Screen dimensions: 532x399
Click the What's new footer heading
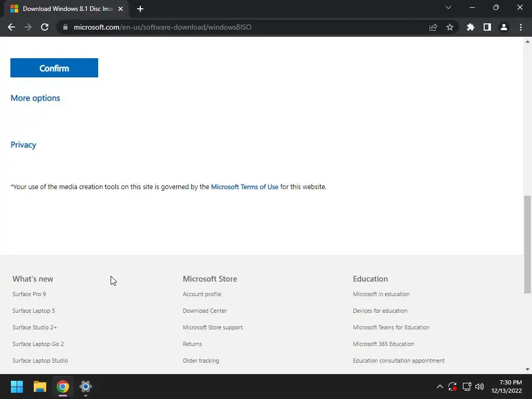tap(33, 279)
